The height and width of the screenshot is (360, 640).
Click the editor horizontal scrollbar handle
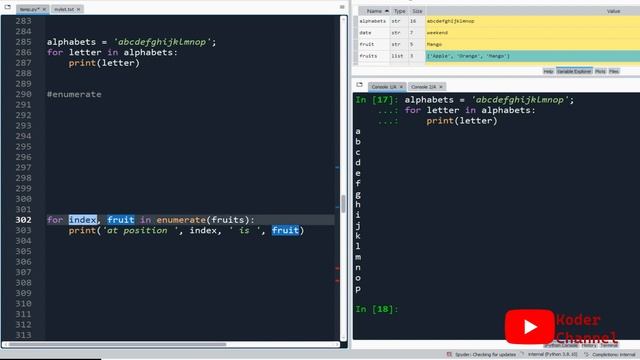(118, 344)
